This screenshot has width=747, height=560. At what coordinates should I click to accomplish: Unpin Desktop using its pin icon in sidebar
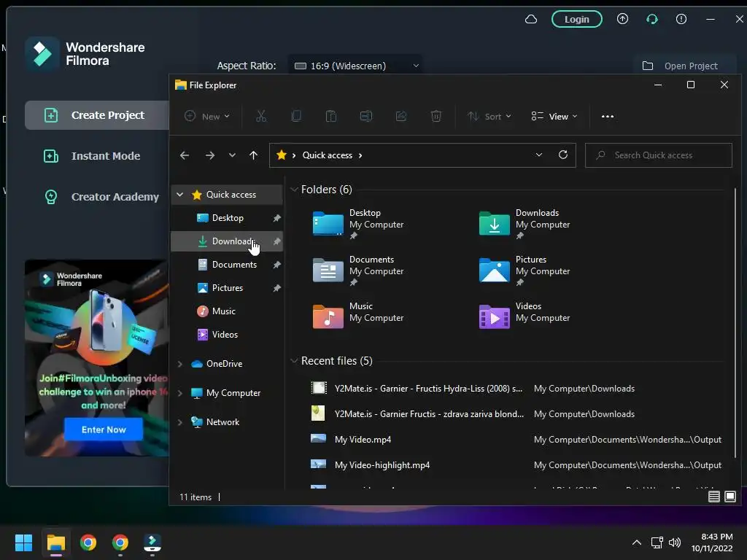tap(276, 218)
